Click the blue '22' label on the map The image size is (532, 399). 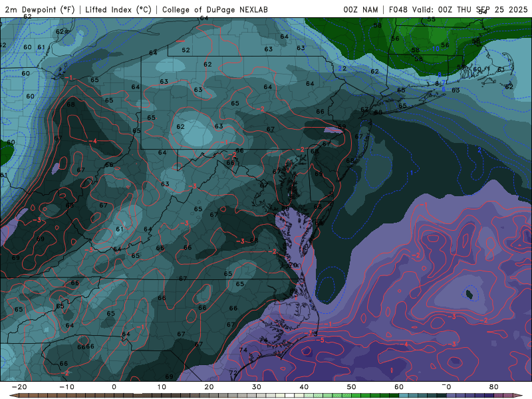coord(342,68)
